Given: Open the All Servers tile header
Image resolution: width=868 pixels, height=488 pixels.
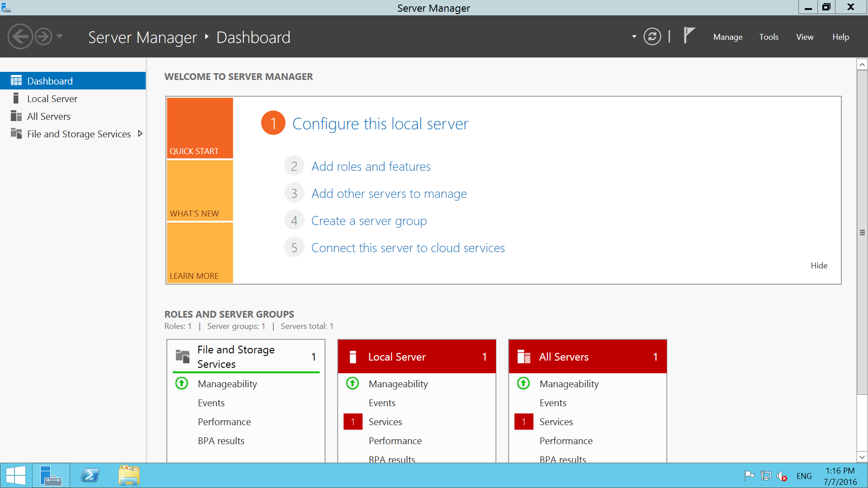Looking at the screenshot, I should (588, 357).
